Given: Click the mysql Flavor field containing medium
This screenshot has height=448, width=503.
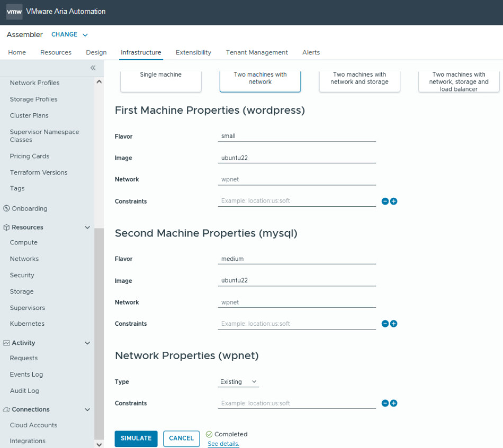Looking at the screenshot, I should coord(297,259).
